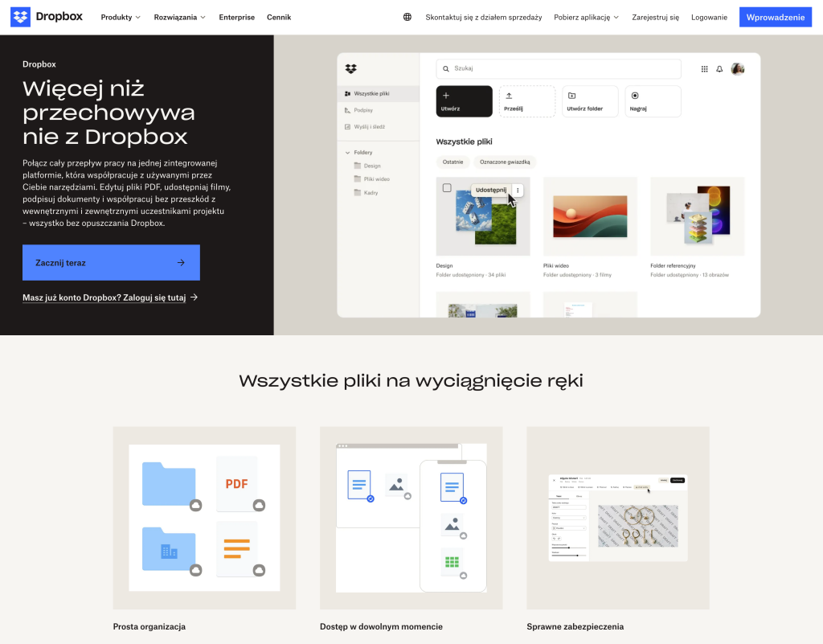The height and width of the screenshot is (644, 823).
Task: Click the Nagraj record button
Action: pyautogui.click(x=653, y=101)
